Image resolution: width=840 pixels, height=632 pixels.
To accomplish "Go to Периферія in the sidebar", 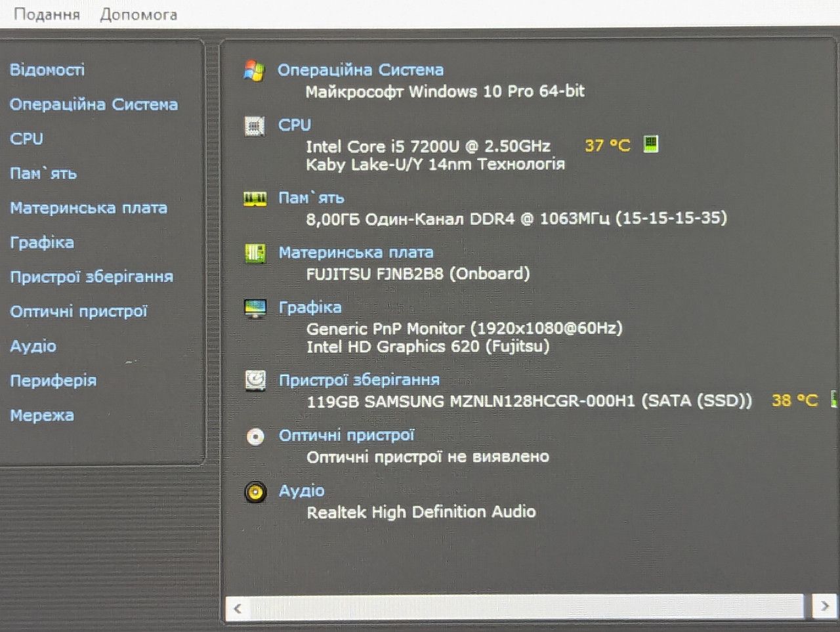I will click(x=53, y=381).
